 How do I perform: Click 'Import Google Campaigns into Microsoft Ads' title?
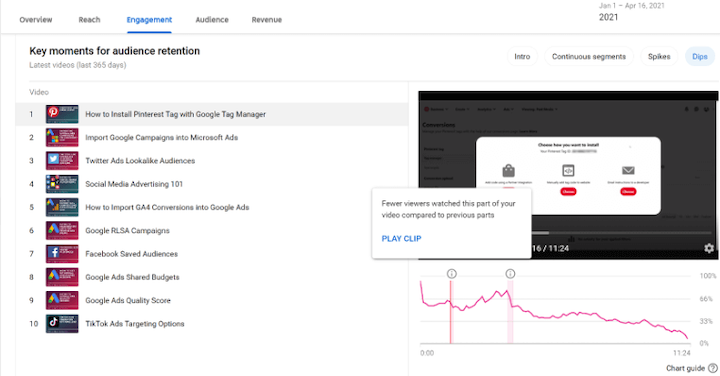(162, 137)
